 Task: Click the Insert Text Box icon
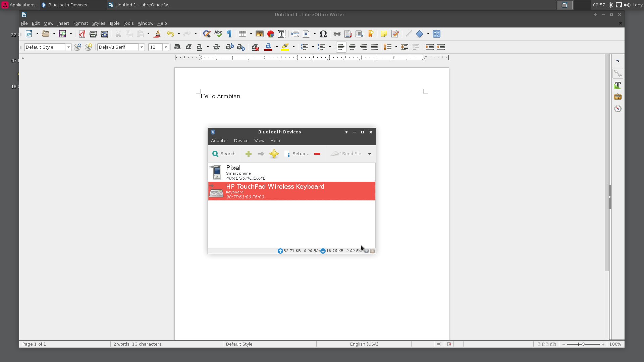(x=282, y=34)
